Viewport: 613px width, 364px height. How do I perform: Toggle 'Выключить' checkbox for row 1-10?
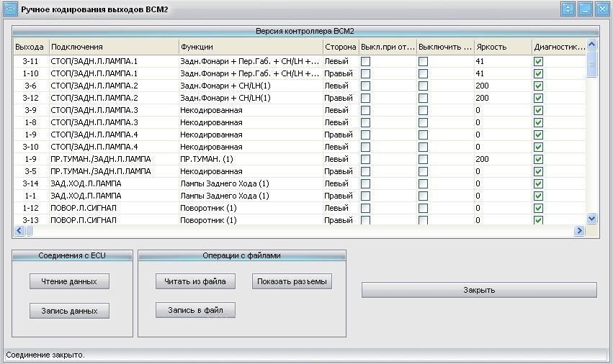coord(423,73)
